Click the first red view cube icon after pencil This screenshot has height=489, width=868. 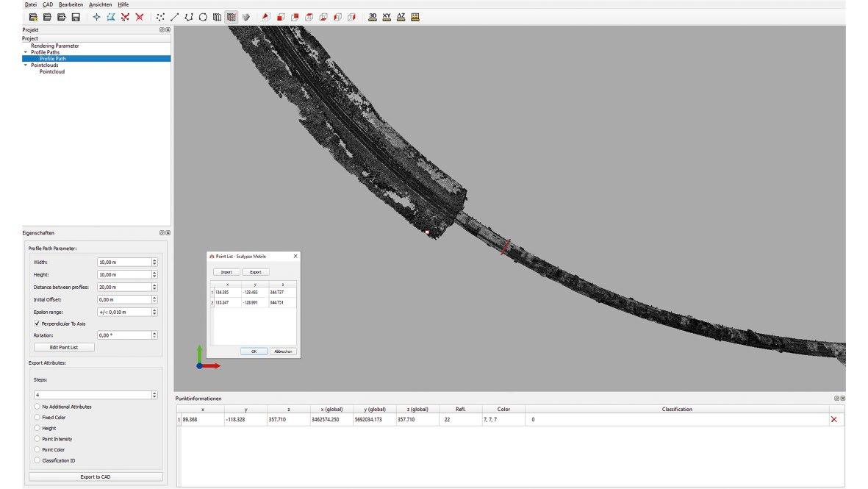(266, 17)
